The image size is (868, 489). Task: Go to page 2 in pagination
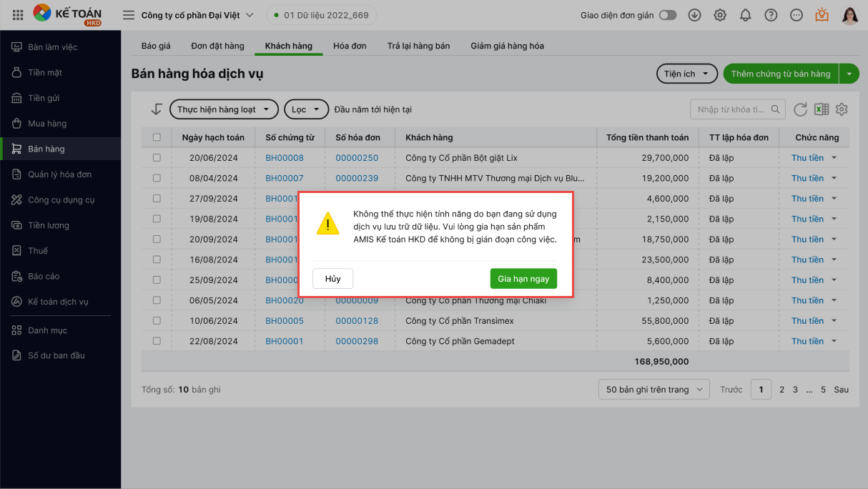click(781, 390)
